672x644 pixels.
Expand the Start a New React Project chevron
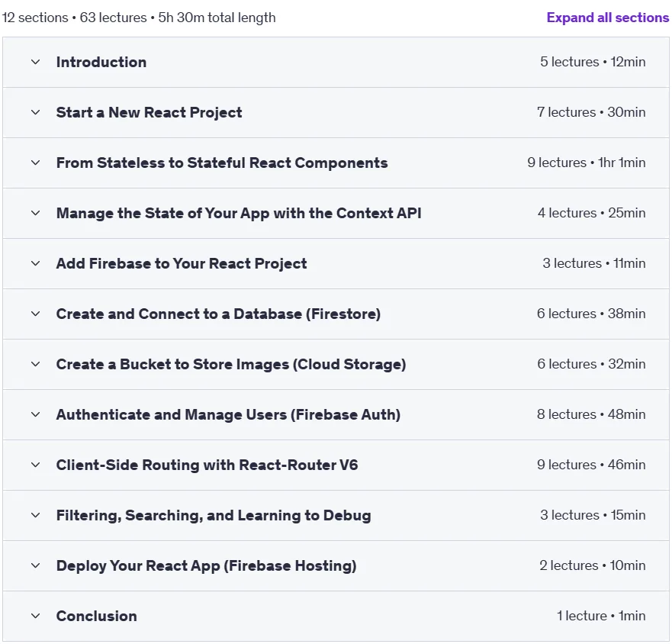click(36, 112)
